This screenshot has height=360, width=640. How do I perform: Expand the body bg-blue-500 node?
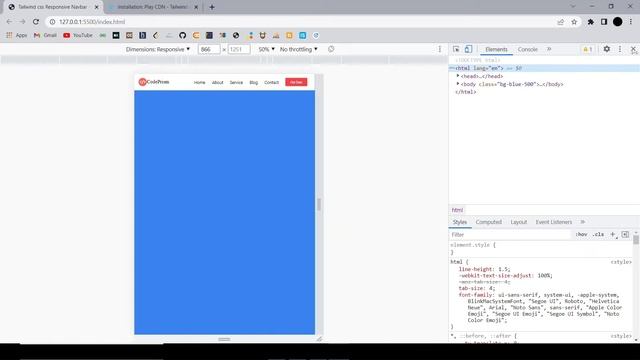(458, 84)
